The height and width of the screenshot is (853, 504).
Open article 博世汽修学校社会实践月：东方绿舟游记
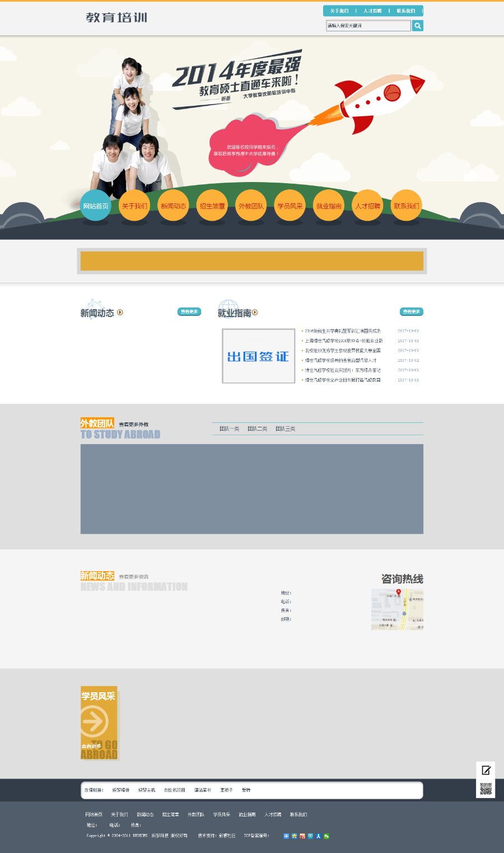pyautogui.click(x=343, y=370)
